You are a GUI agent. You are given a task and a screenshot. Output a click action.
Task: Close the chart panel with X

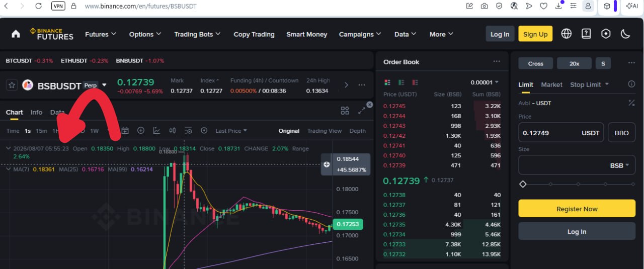370,105
